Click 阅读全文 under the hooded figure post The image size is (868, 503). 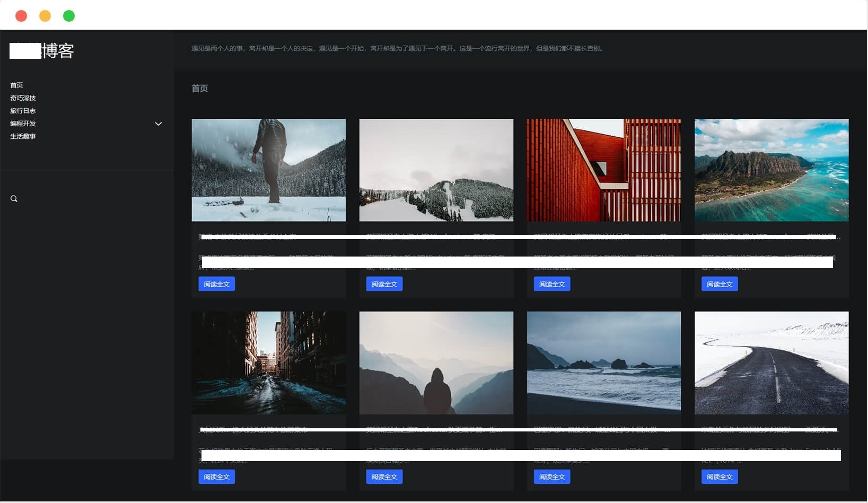click(x=384, y=476)
